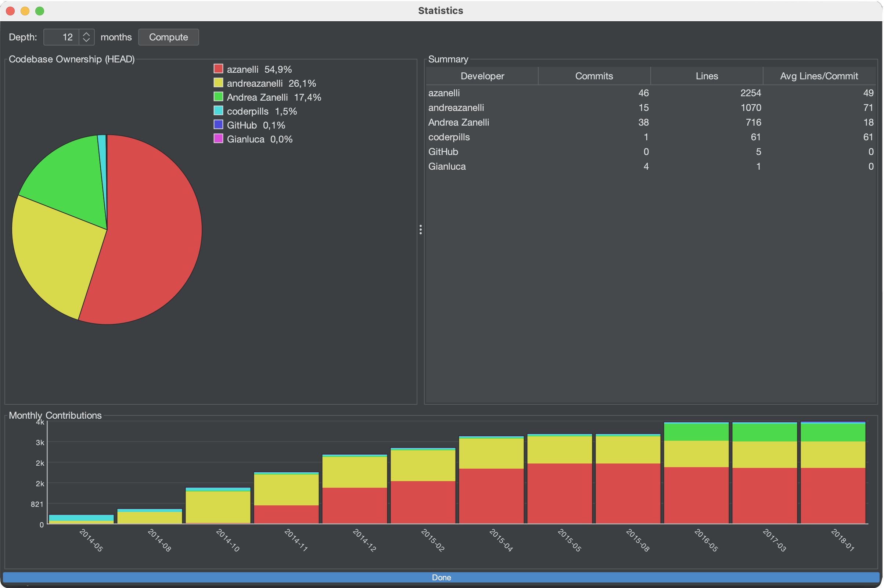
Task: Click the red azanelli legend swatch
Action: 219,68
